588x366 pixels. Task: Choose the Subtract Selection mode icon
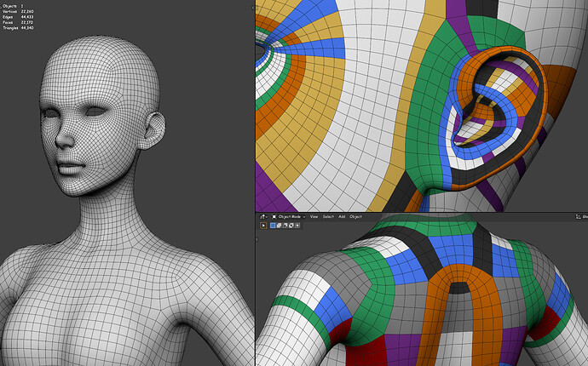coord(285,226)
